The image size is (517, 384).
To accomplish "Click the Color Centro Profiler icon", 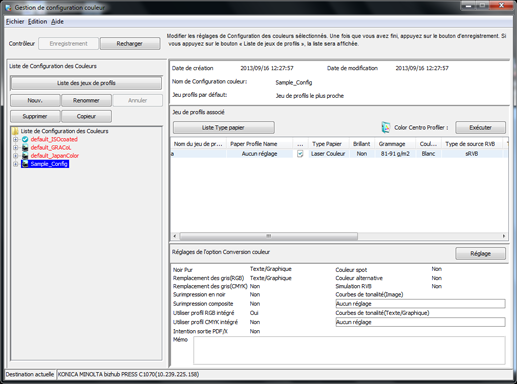I will (x=386, y=127).
